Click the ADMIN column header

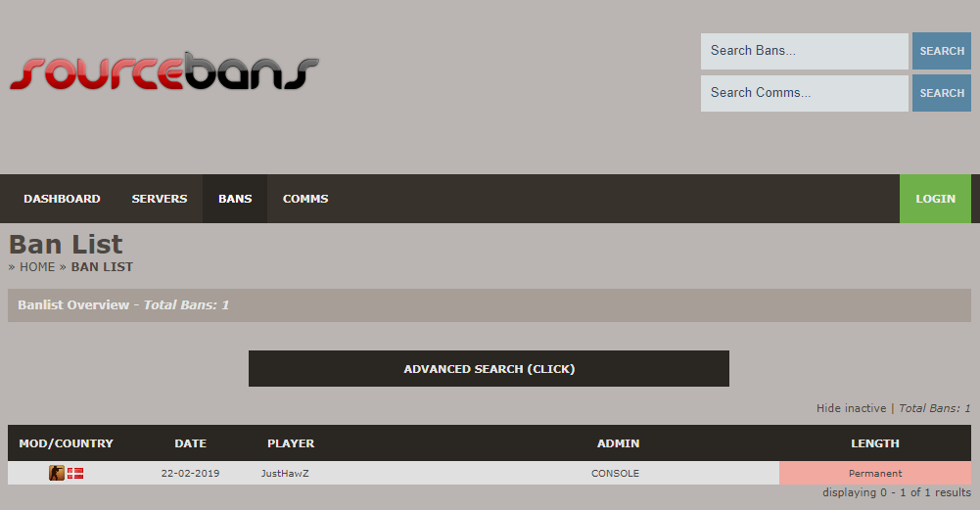(618, 443)
